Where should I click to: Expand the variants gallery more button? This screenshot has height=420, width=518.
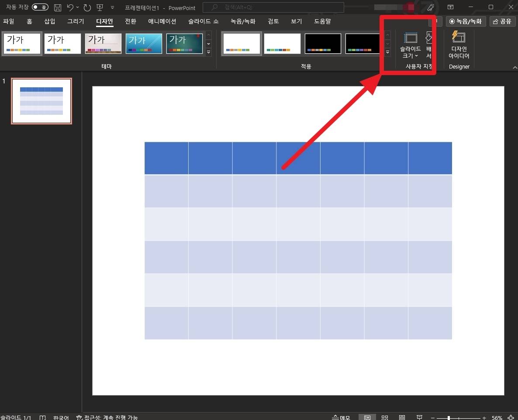[x=387, y=52]
